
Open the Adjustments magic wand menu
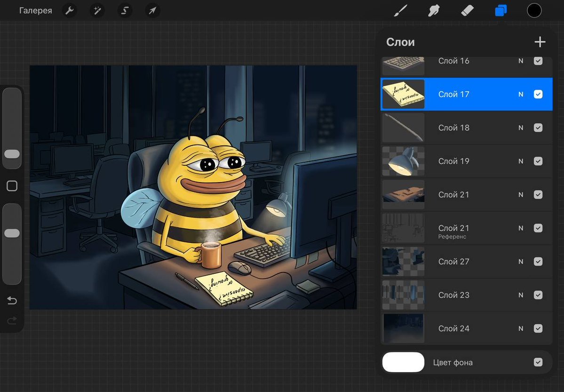[97, 11]
